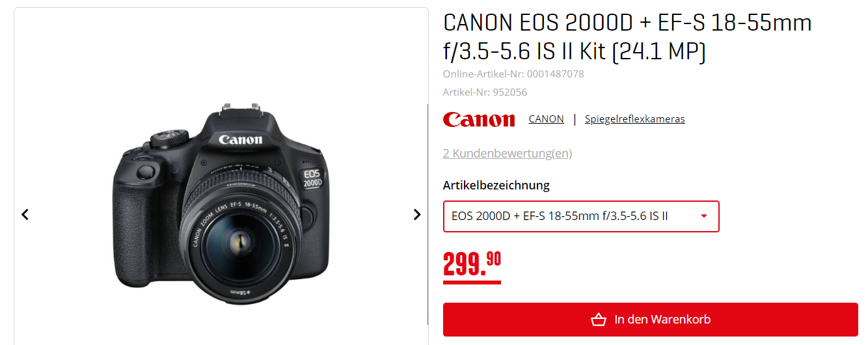The width and height of the screenshot is (868, 345).
Task: Click the Artikelbezeichnung field label
Action: tap(496, 186)
